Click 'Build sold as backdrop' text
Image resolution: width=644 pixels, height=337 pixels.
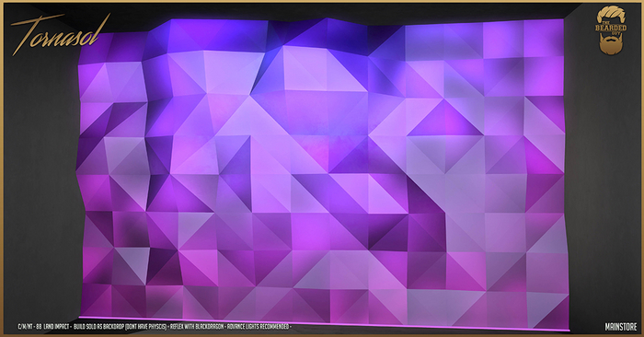point(98,327)
